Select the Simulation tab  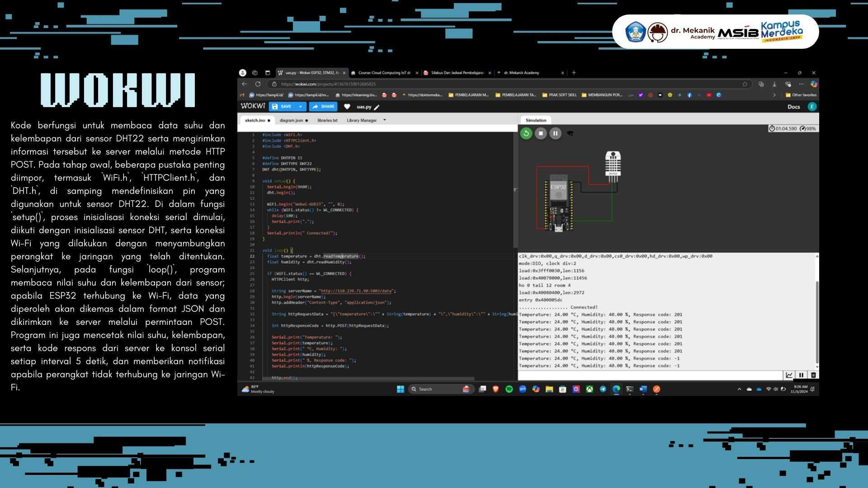pos(536,120)
